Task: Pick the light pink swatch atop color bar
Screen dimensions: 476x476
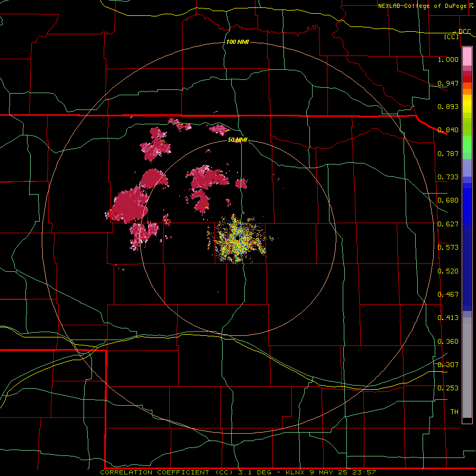Action: click(467, 57)
